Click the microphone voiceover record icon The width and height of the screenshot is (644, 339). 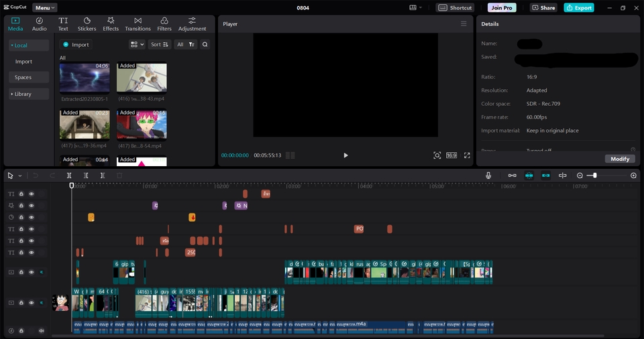[x=488, y=176]
